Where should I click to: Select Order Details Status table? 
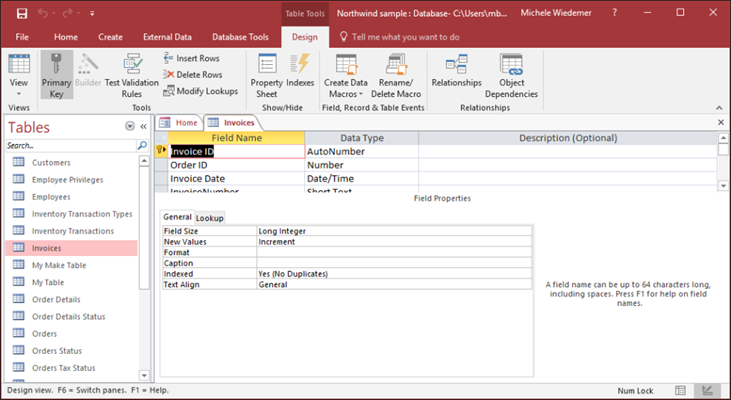71,316
